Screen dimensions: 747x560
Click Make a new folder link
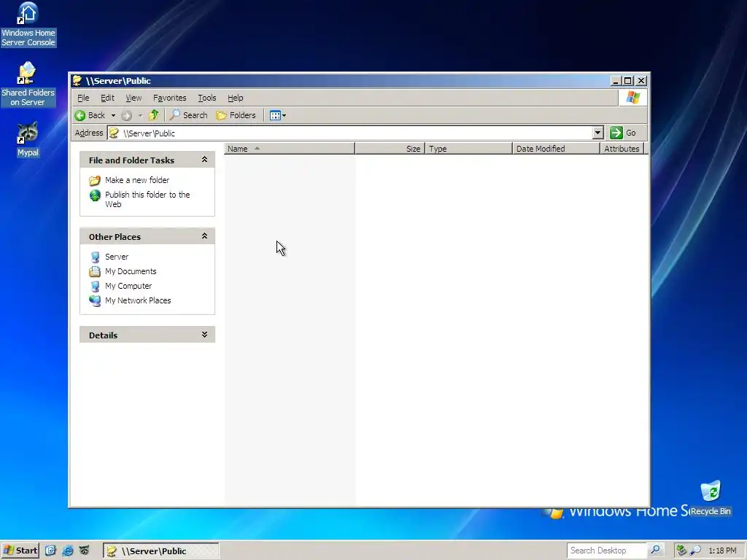[137, 180]
